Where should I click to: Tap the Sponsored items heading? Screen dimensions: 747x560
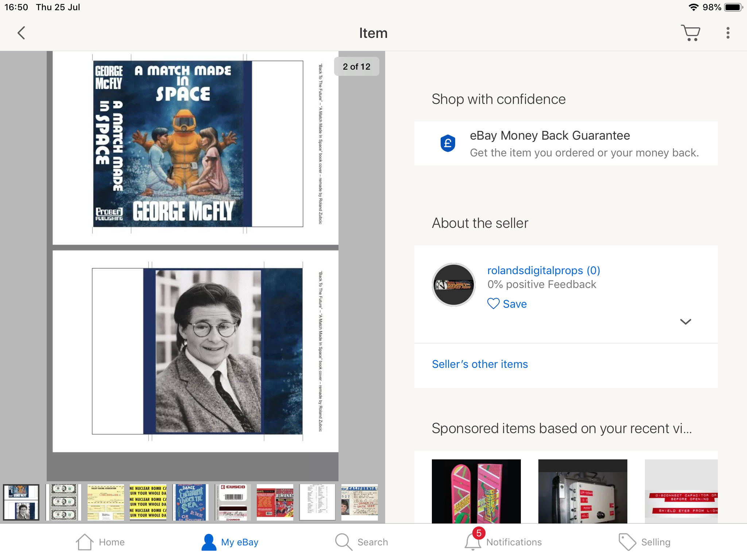pyautogui.click(x=562, y=428)
